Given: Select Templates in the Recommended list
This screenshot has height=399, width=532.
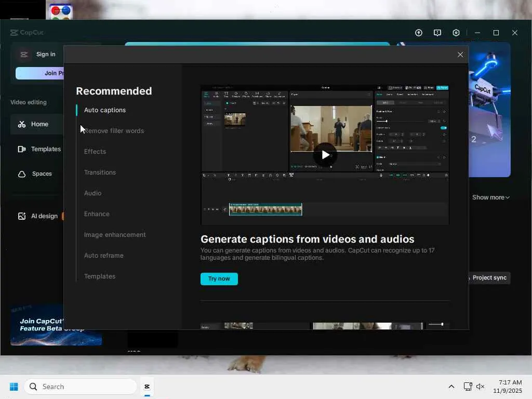Looking at the screenshot, I should click(x=100, y=276).
